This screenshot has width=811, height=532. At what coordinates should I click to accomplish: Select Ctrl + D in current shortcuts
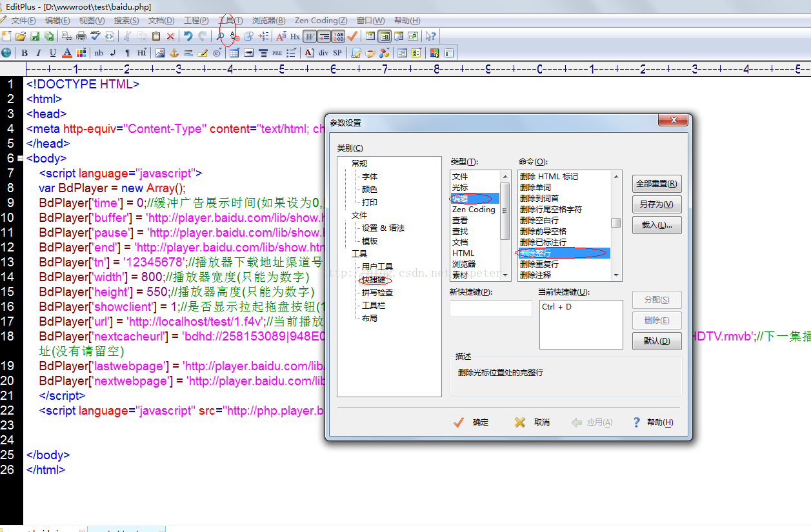point(557,307)
